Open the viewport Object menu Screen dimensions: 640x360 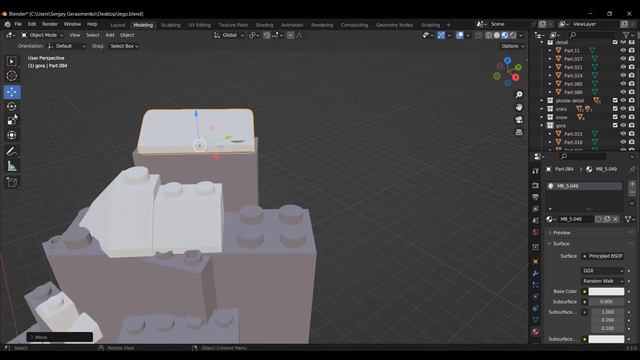click(127, 36)
